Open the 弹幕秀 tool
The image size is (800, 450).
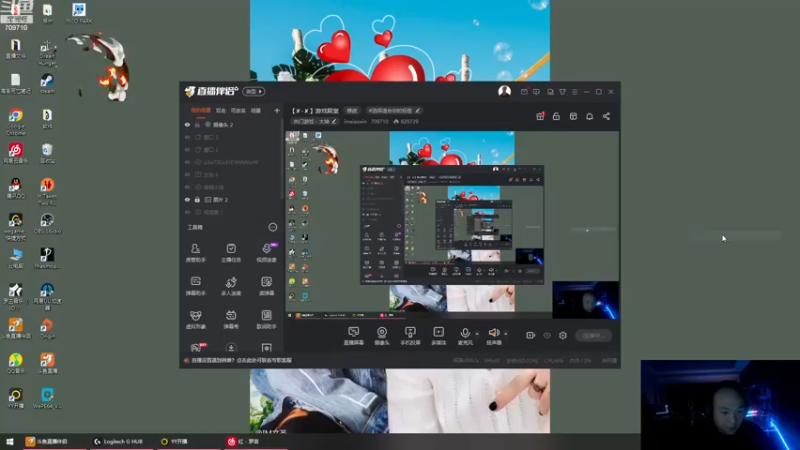(x=231, y=319)
